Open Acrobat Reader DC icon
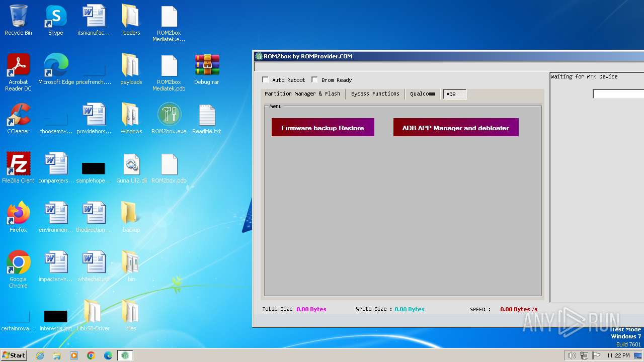 (x=18, y=72)
